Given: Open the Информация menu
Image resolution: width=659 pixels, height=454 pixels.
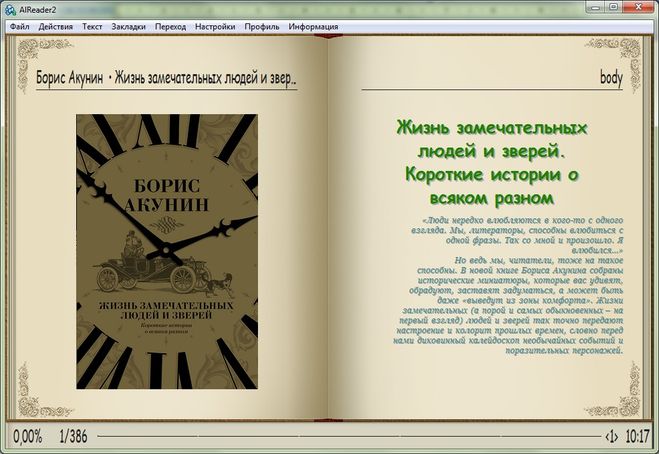Looking at the screenshot, I should [313, 26].
